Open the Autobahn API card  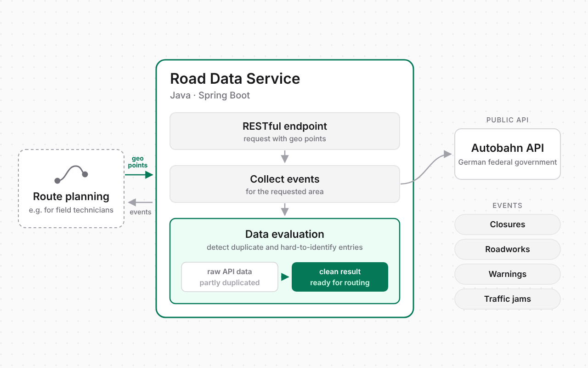click(508, 154)
